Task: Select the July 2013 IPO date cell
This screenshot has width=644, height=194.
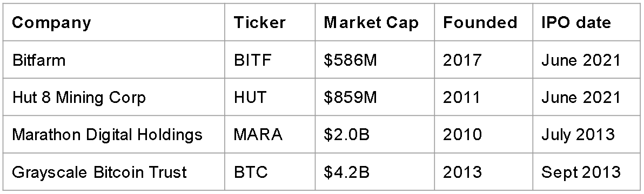Action: [587, 134]
